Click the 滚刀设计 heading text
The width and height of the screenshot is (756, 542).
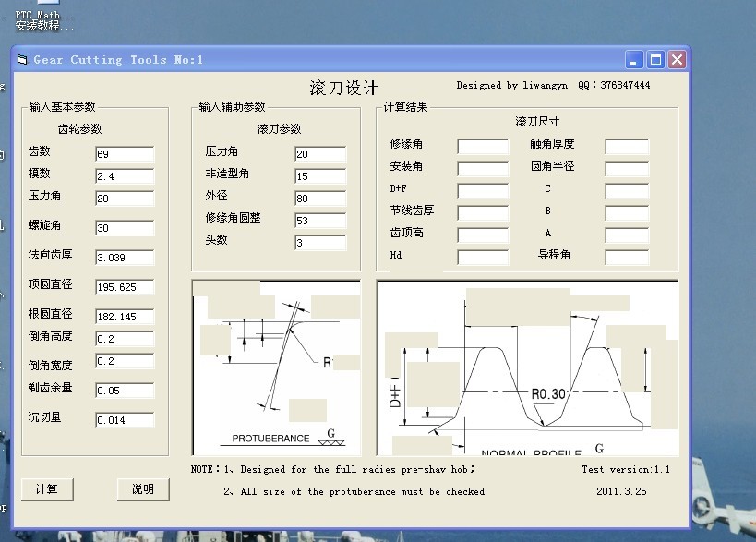point(344,88)
